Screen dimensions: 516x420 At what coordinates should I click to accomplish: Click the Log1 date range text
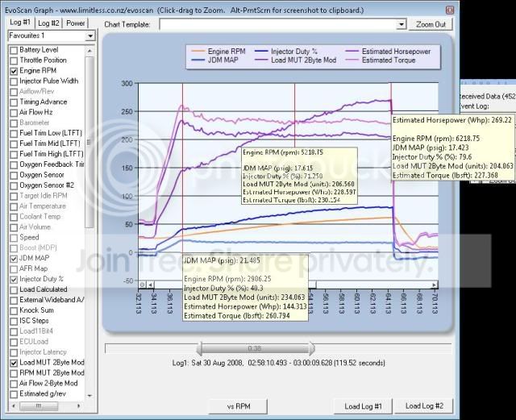(278, 363)
